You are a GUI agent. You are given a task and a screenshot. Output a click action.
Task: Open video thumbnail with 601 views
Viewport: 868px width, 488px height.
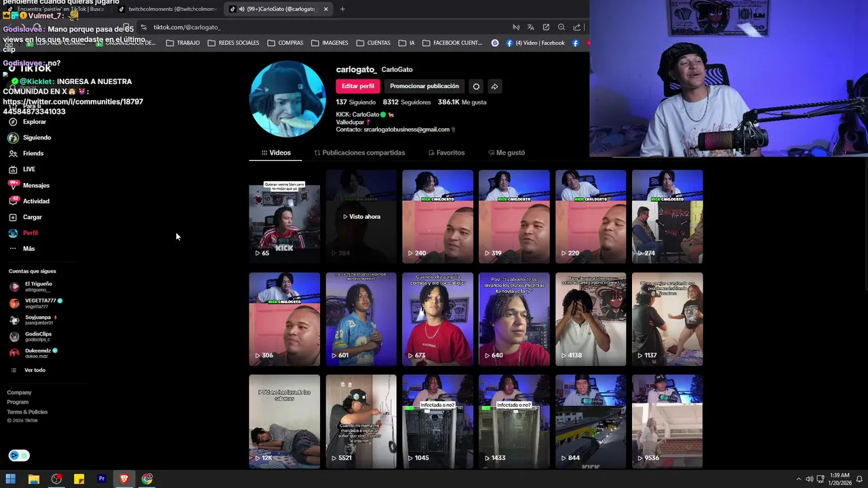[361, 319]
